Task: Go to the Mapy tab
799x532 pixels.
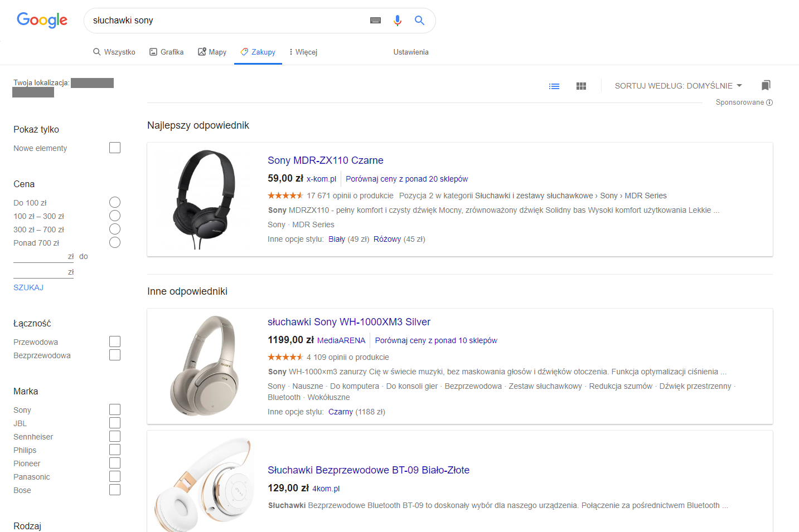Action: click(x=212, y=52)
